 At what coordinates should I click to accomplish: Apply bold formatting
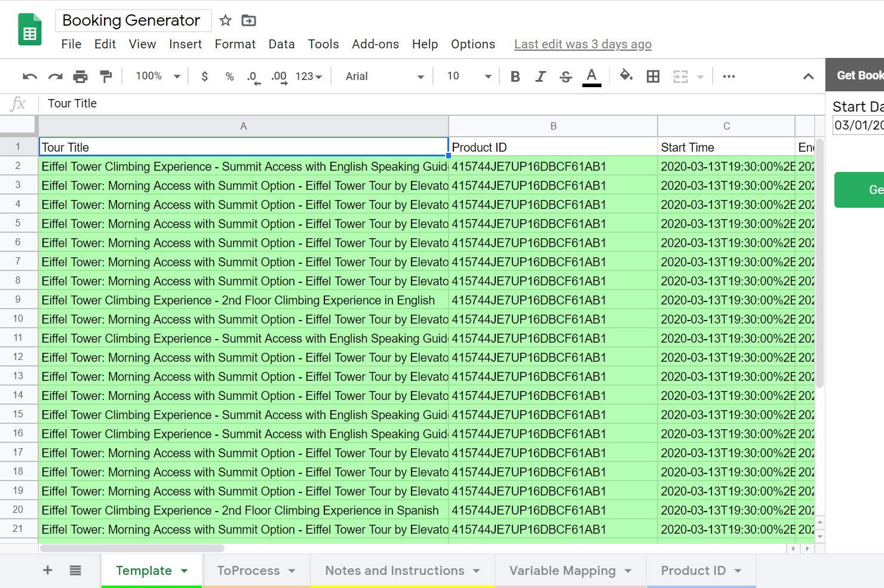(515, 76)
